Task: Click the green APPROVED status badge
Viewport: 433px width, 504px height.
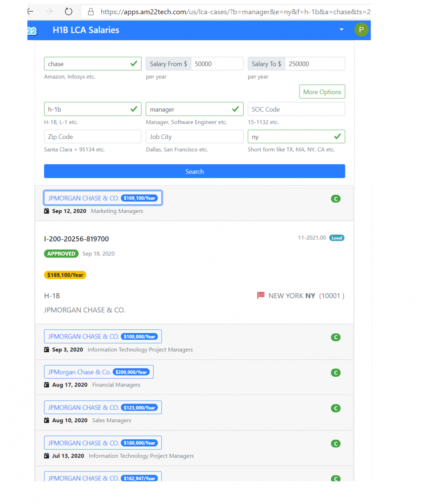Action: [61, 254]
